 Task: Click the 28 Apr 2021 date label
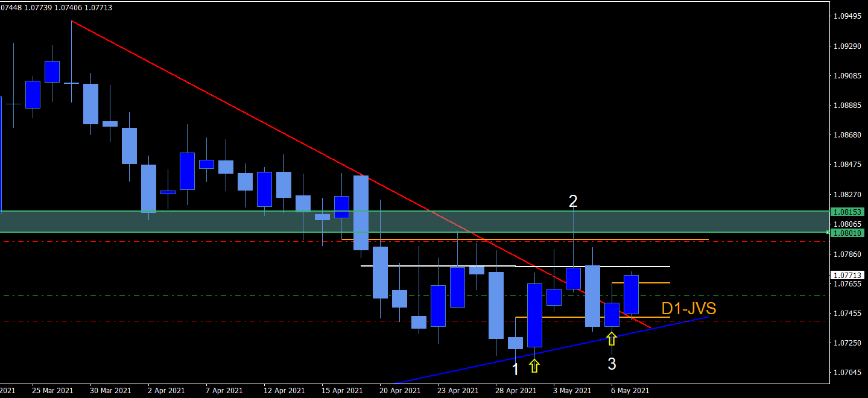pyautogui.click(x=515, y=391)
